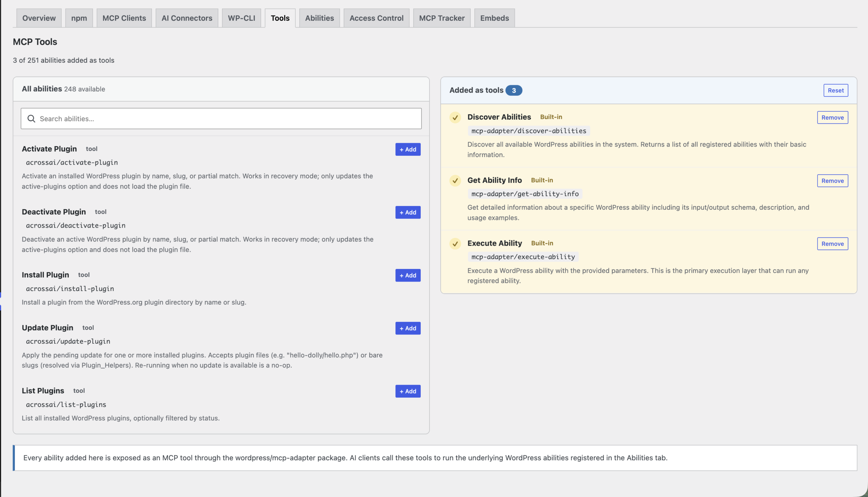Click the 'Activate Plugin' ability title
The height and width of the screenshot is (497, 868).
click(49, 149)
